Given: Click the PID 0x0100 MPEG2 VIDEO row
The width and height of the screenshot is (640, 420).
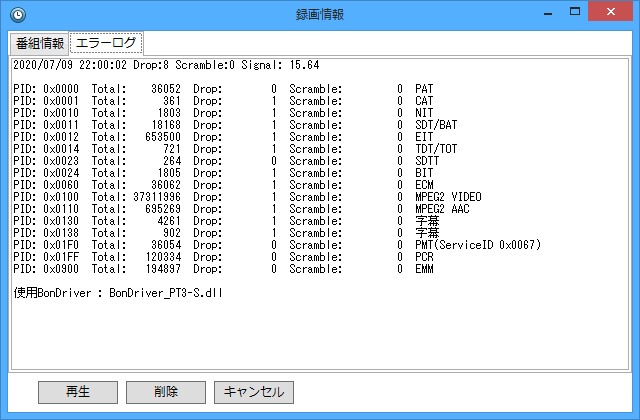Looking at the screenshot, I should pyautogui.click(x=247, y=197).
